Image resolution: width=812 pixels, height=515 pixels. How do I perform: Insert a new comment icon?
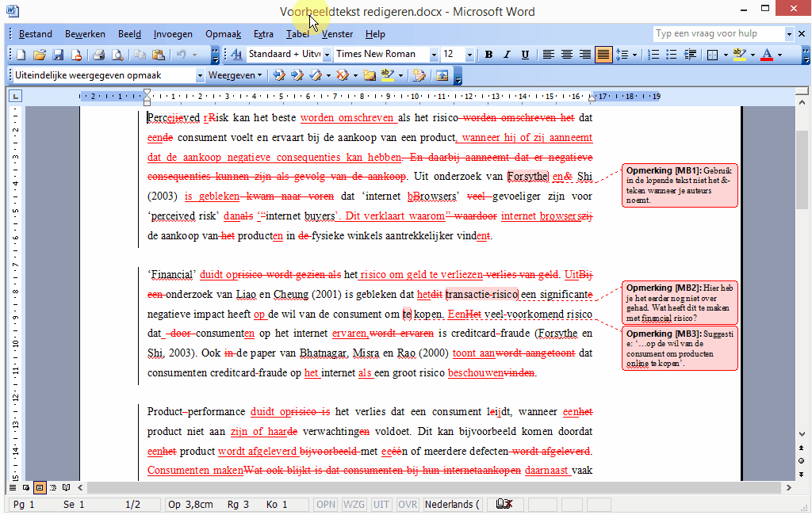(370, 75)
